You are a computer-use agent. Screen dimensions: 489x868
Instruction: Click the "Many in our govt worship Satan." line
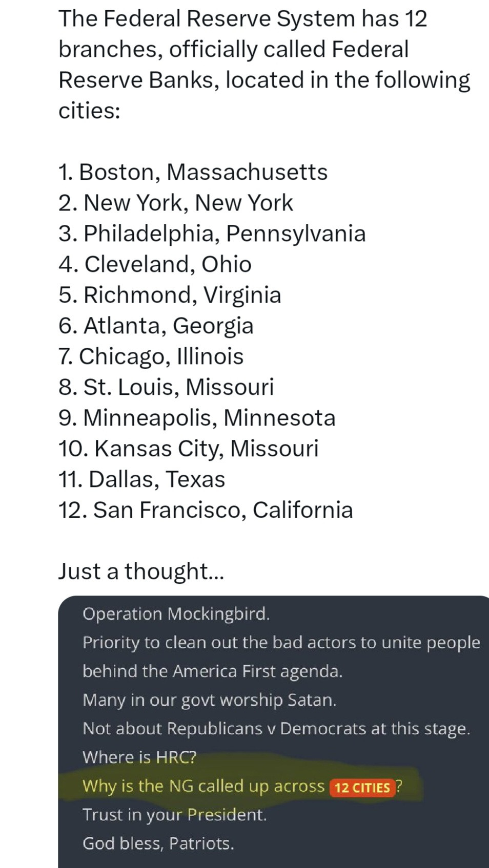pyautogui.click(x=209, y=700)
